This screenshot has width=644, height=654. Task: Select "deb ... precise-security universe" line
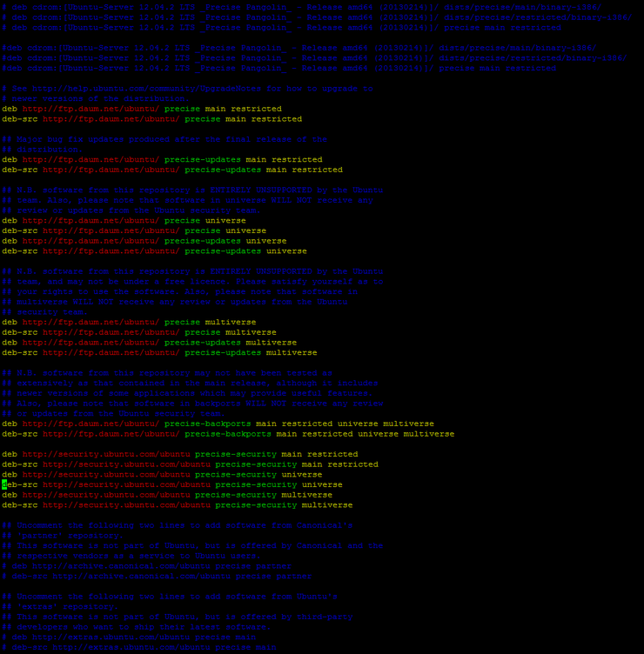[x=162, y=475]
